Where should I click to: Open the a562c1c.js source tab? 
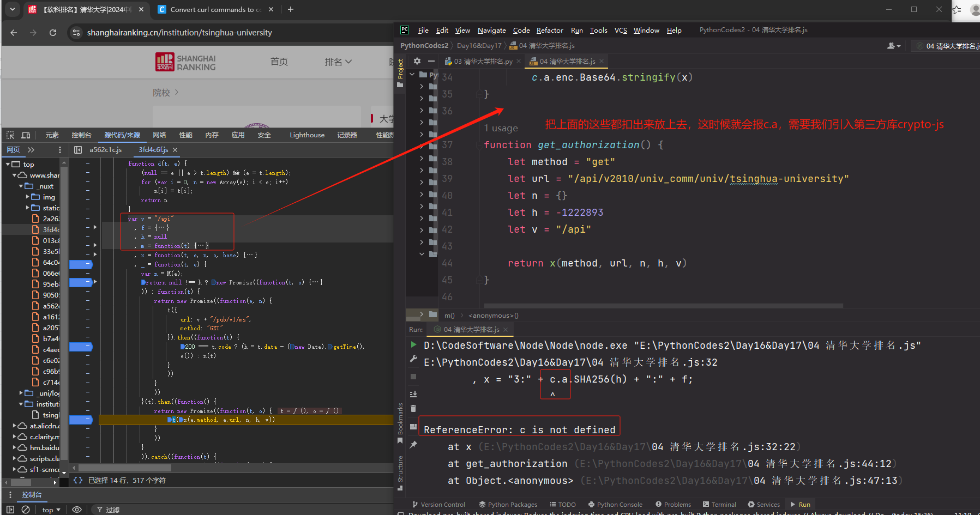(x=106, y=150)
